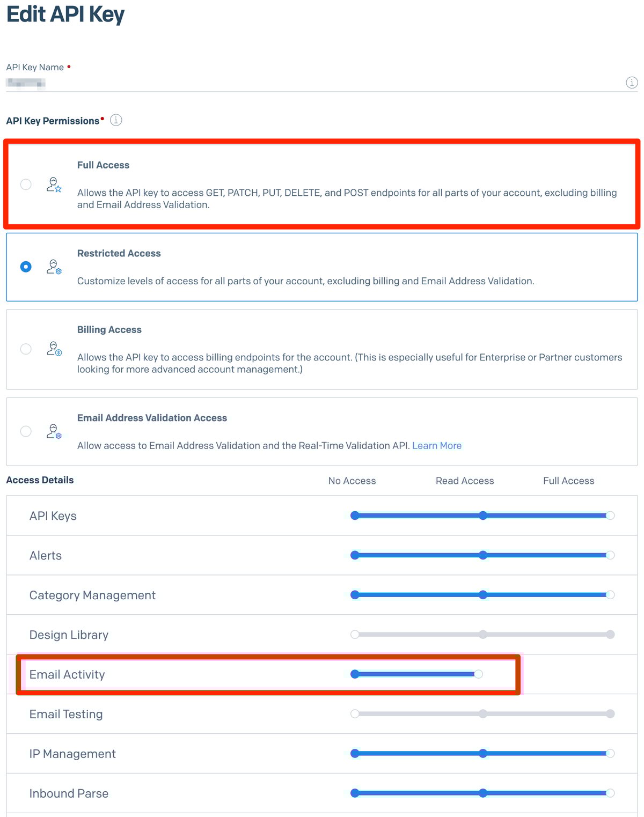Set Alerts slider to No Access
The width and height of the screenshot is (644, 817).
pyautogui.click(x=354, y=555)
